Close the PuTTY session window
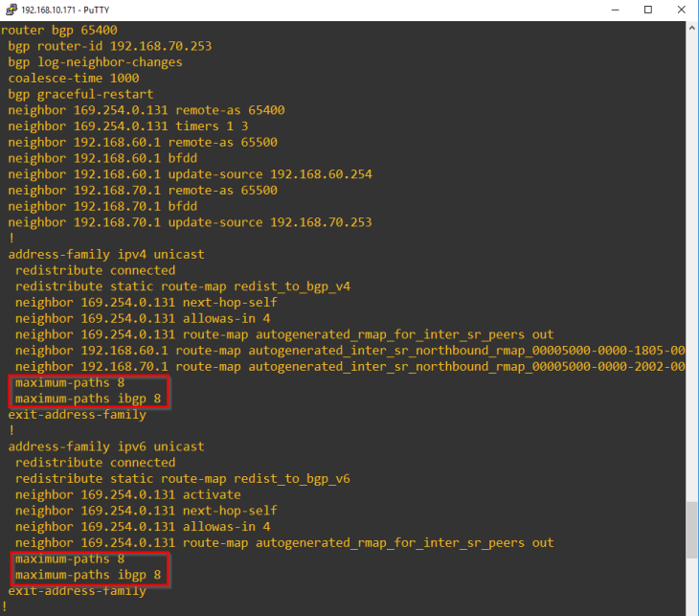 point(681,10)
